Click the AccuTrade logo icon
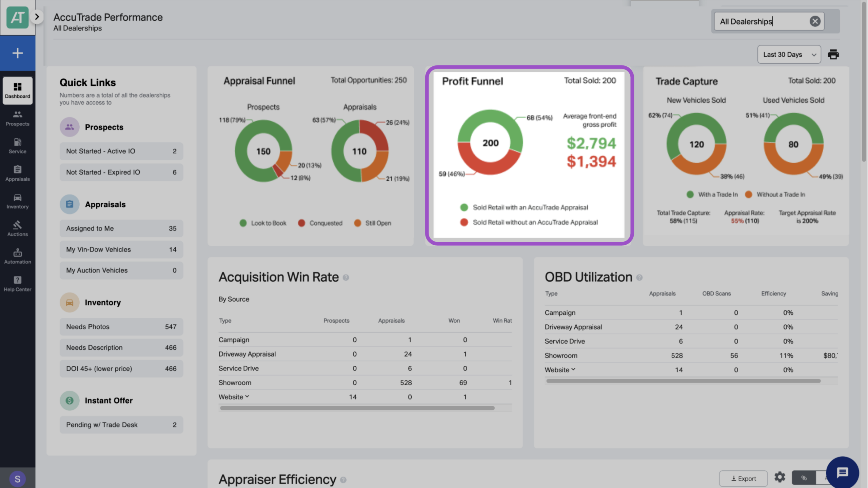 coord(17,17)
